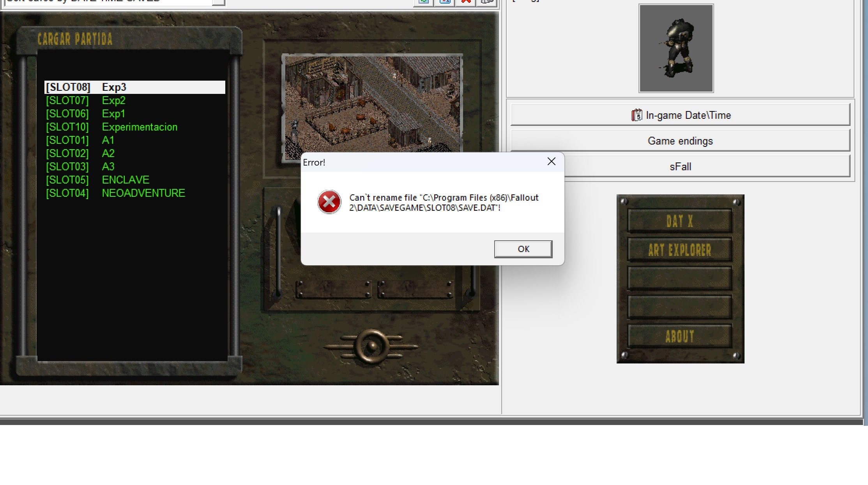Select save [SLOT05] ENCLAVE
This screenshot has width=868, height=485.
tap(135, 180)
